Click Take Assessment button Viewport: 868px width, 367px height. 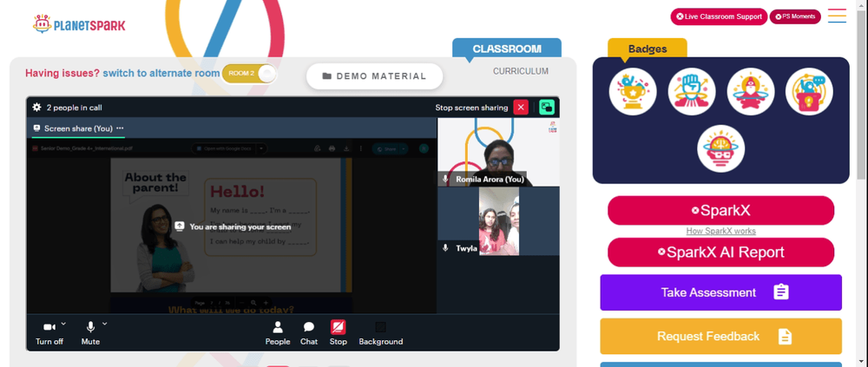pyautogui.click(x=720, y=292)
